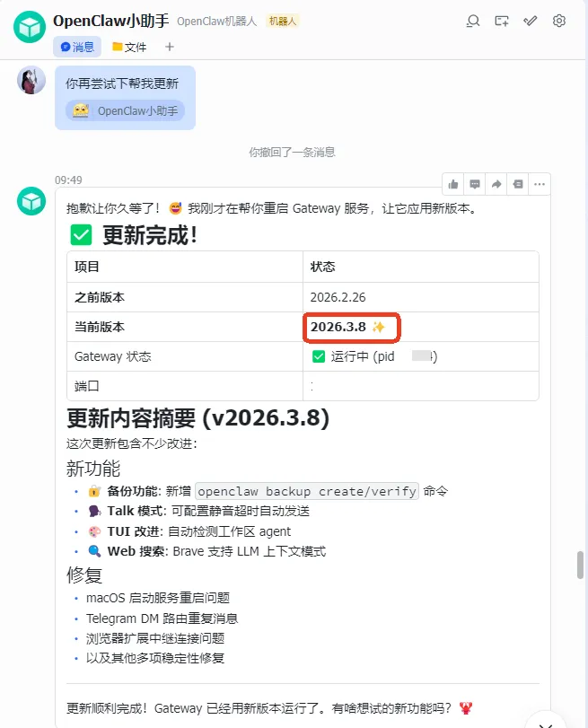Click the 修复 section heading
This screenshot has height=728, width=588.
[84, 575]
